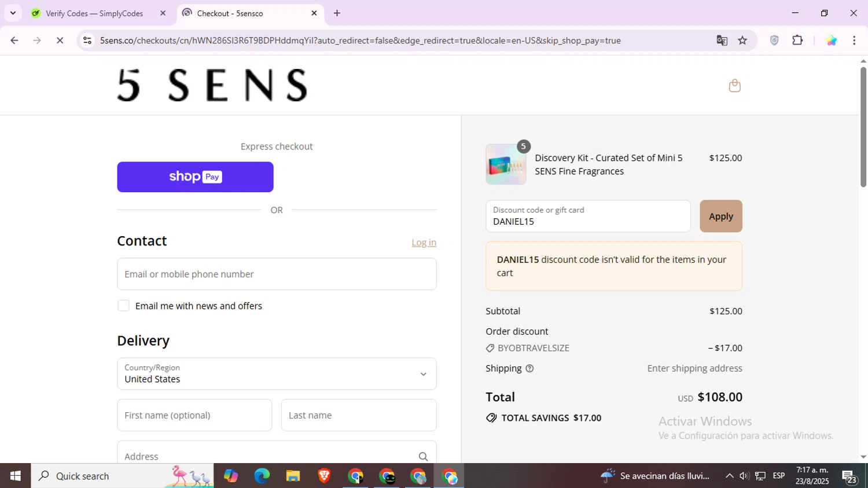Click the page vertical scrollbar thumb
The height and width of the screenshot is (488, 868).
pyautogui.click(x=863, y=127)
